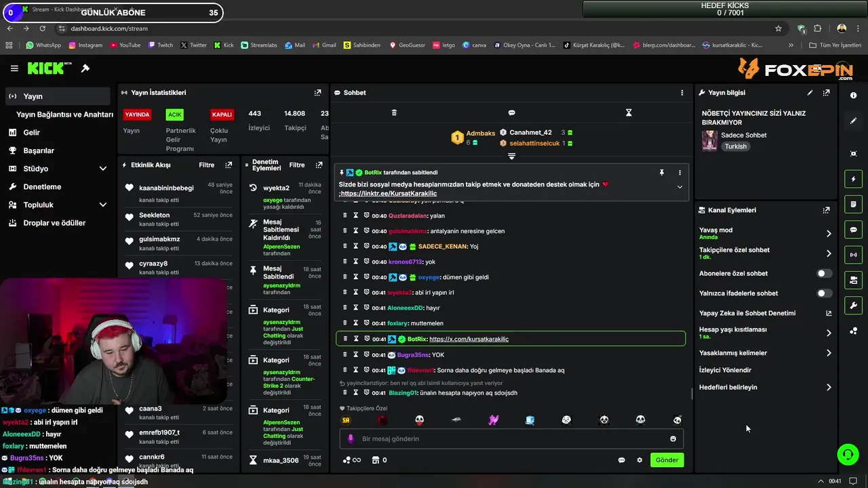Open green support headset bubble

point(848,454)
